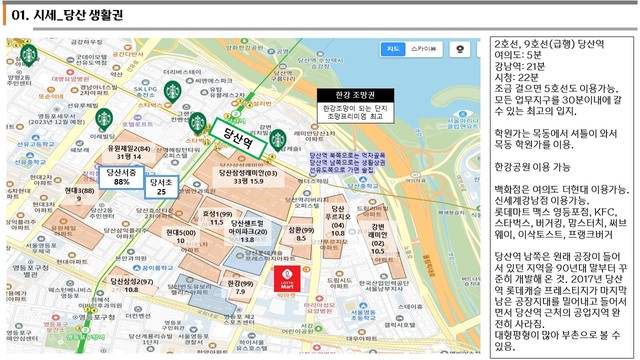Click the 당산역 station label
640x360 pixels.
click(237, 138)
